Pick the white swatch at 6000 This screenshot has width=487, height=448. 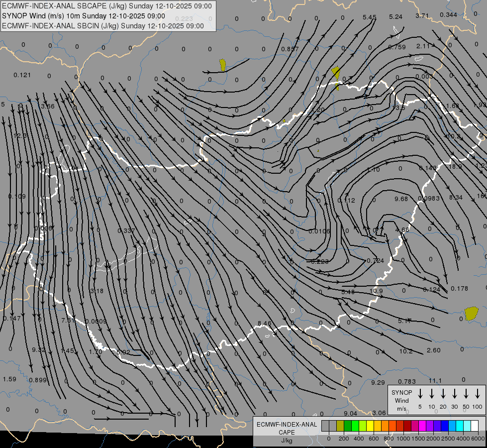[474, 426]
